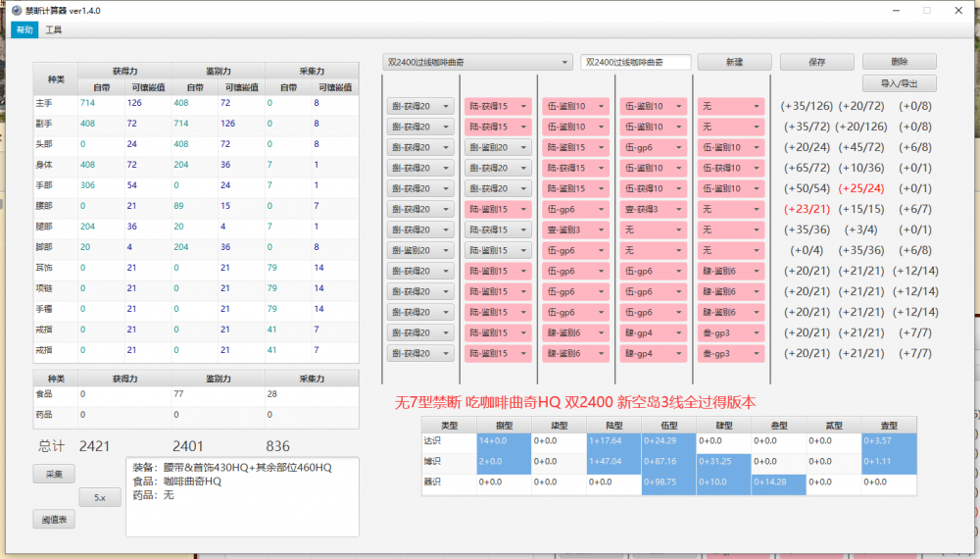The height and width of the screenshot is (559, 980).
Task: Click the 伍型 column header
Action: click(x=668, y=426)
